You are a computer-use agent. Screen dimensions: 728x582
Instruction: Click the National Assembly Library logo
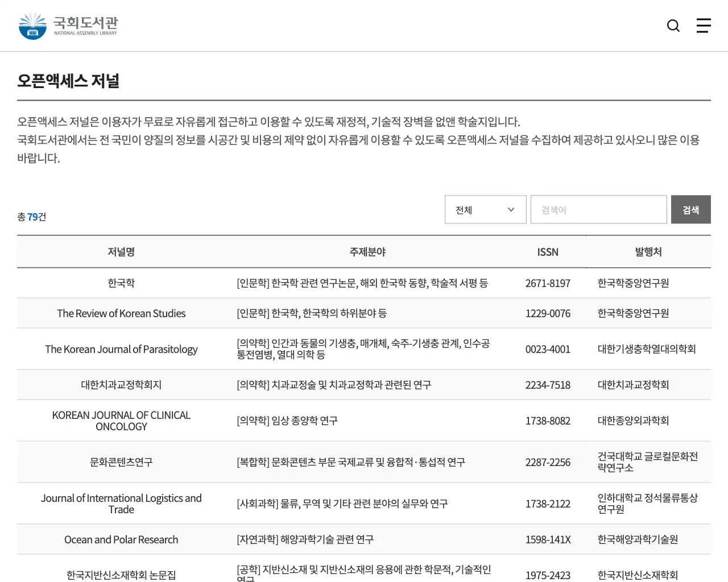67,25
